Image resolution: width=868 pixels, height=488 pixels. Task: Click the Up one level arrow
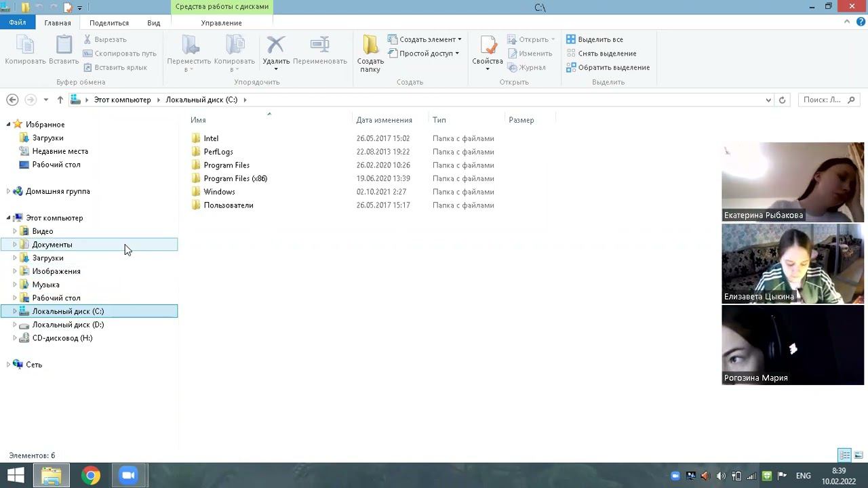coord(60,100)
